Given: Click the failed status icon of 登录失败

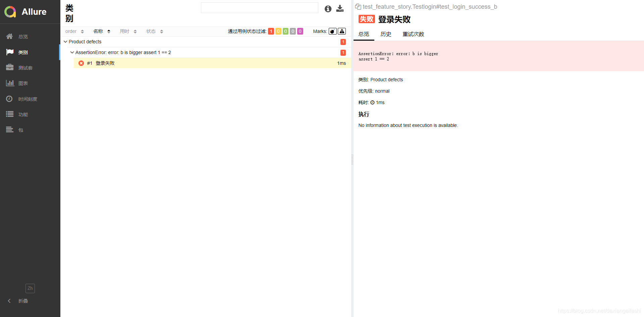Looking at the screenshot, I should coord(81,63).
